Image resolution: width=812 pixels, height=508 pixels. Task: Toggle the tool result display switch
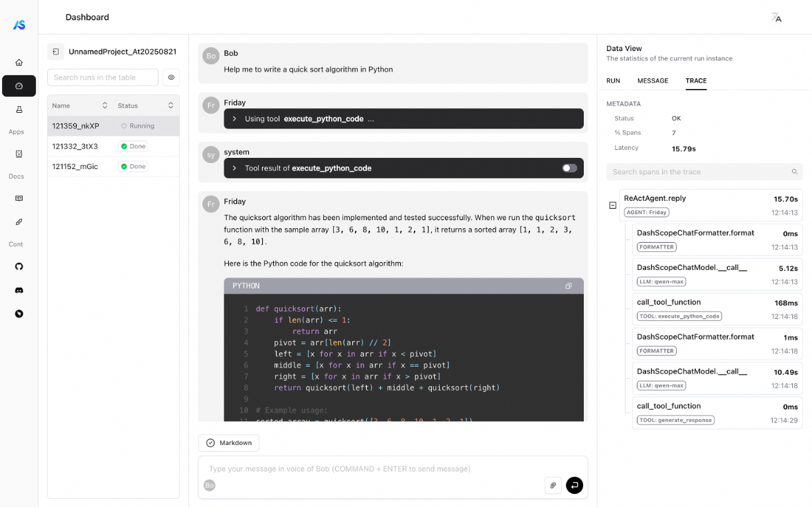pos(569,168)
